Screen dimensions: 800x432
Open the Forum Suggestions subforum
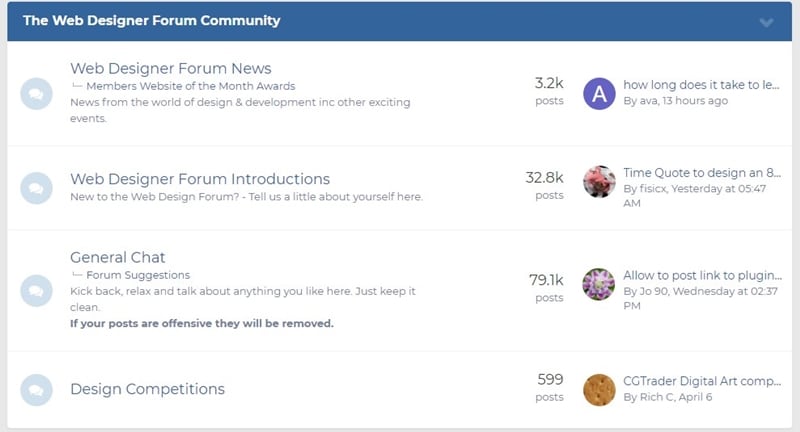click(x=138, y=275)
